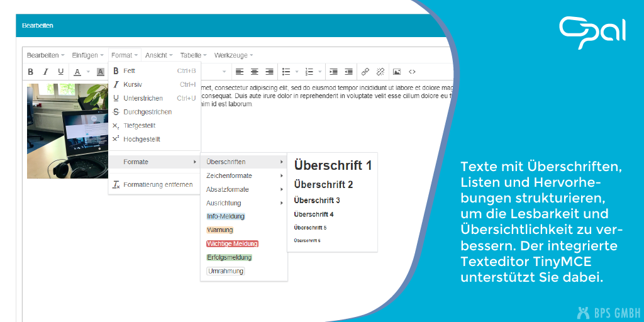644x322 pixels.
Task: Click the Bearbeiten dialog title
Action: 38,25
